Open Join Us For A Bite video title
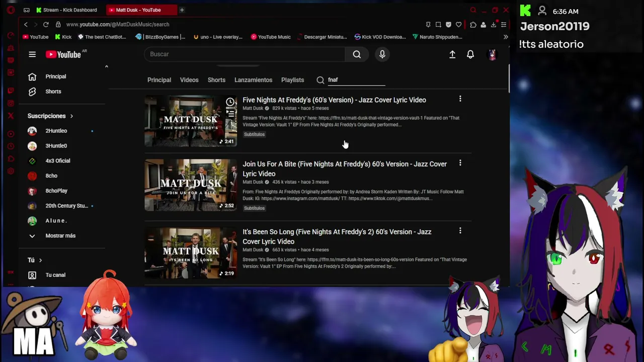 point(345,169)
